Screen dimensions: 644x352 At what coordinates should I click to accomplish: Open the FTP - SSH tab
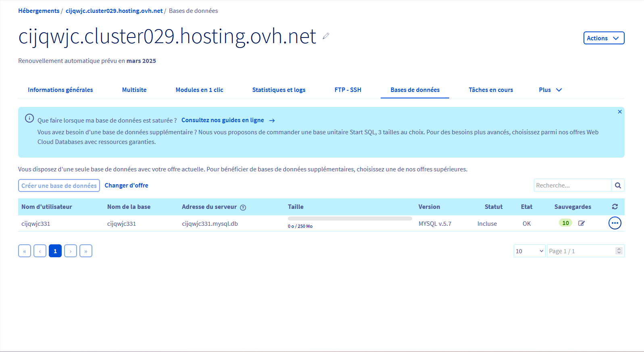348,90
